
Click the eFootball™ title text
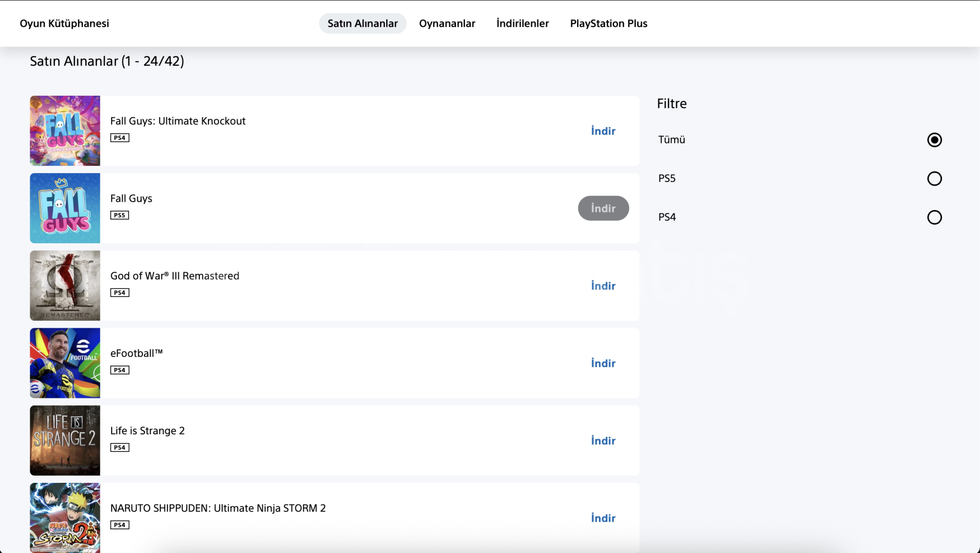(x=136, y=353)
